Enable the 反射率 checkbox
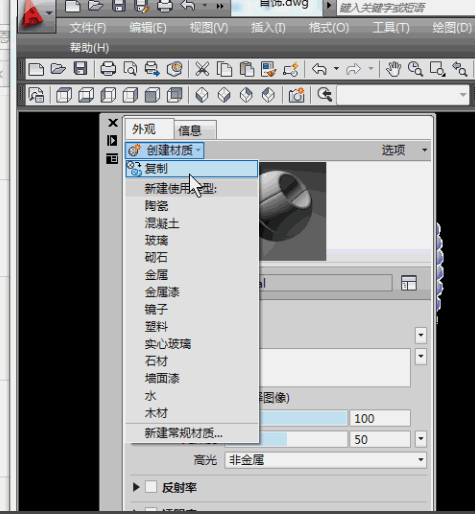 tap(151, 487)
